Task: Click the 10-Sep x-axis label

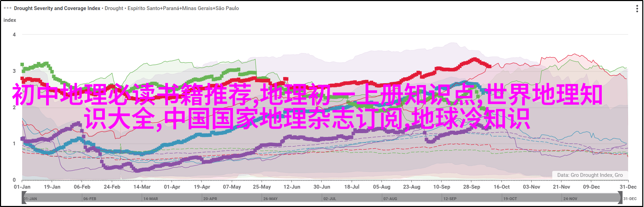Action: (x=442, y=187)
